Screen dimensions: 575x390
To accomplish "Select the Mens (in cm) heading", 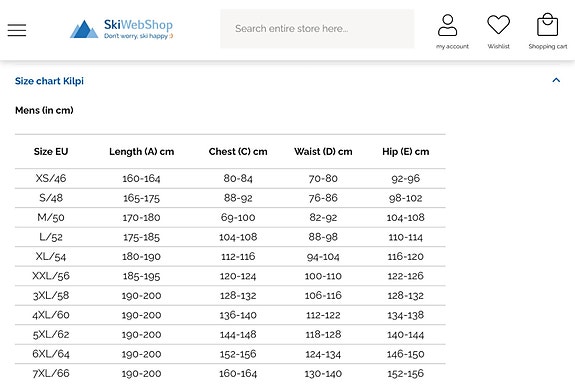I will 44,110.
